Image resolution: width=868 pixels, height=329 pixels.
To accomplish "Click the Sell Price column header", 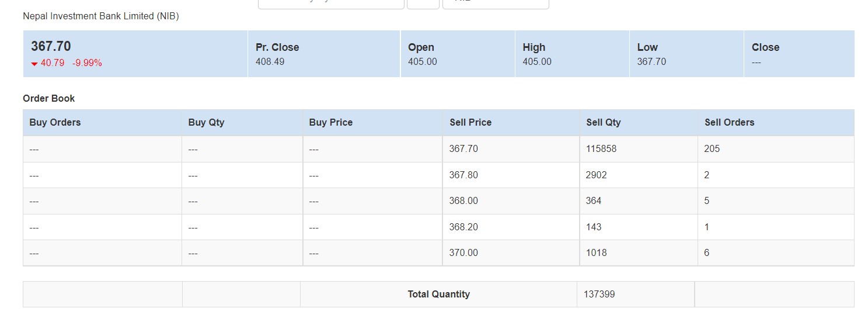I will 470,123.
